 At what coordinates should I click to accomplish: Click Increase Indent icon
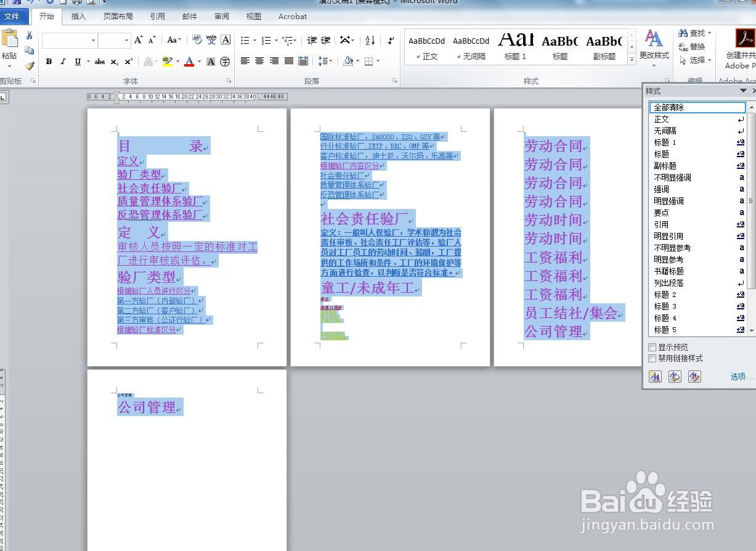tap(326, 41)
